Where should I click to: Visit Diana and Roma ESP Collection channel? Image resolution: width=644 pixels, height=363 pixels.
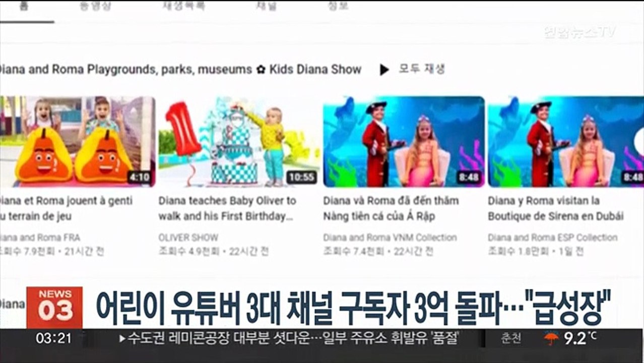point(553,237)
